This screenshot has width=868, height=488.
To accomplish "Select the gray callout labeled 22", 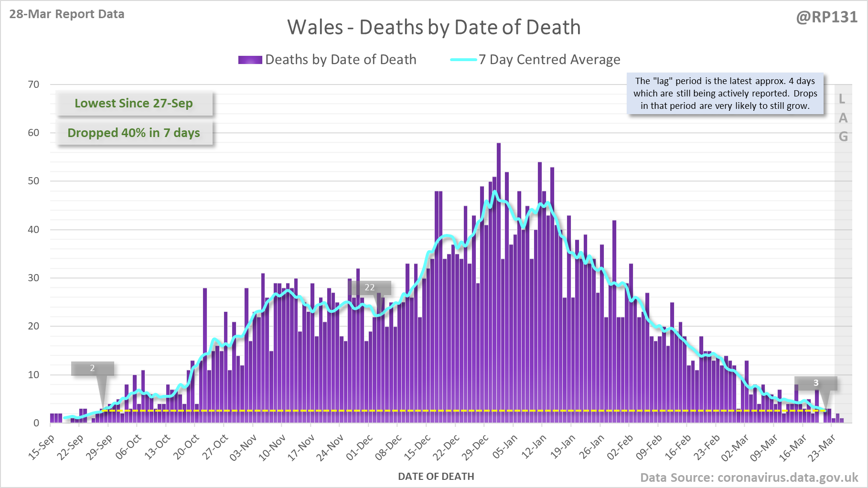I will click(x=370, y=287).
